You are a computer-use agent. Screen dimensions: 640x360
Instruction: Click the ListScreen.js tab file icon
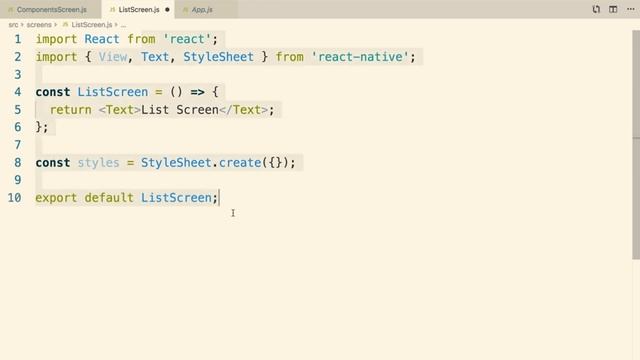[x=113, y=9]
